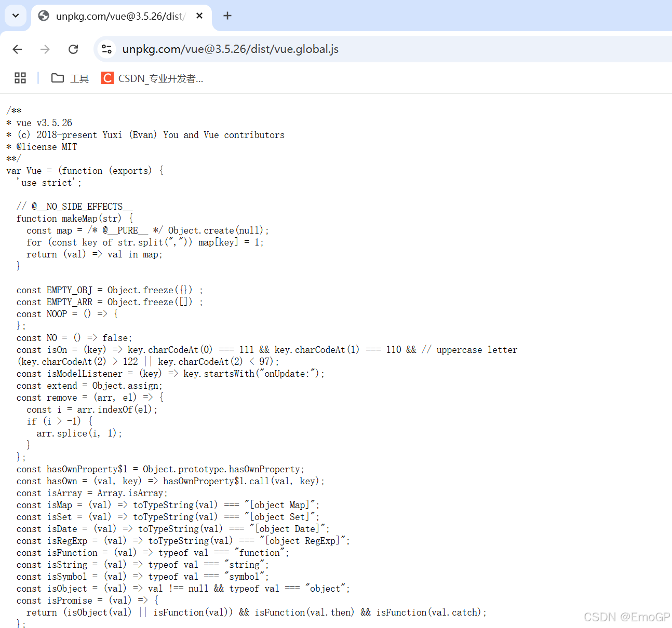672x628 pixels.
Task: Click 'const isFunction' line
Action: [153, 553]
